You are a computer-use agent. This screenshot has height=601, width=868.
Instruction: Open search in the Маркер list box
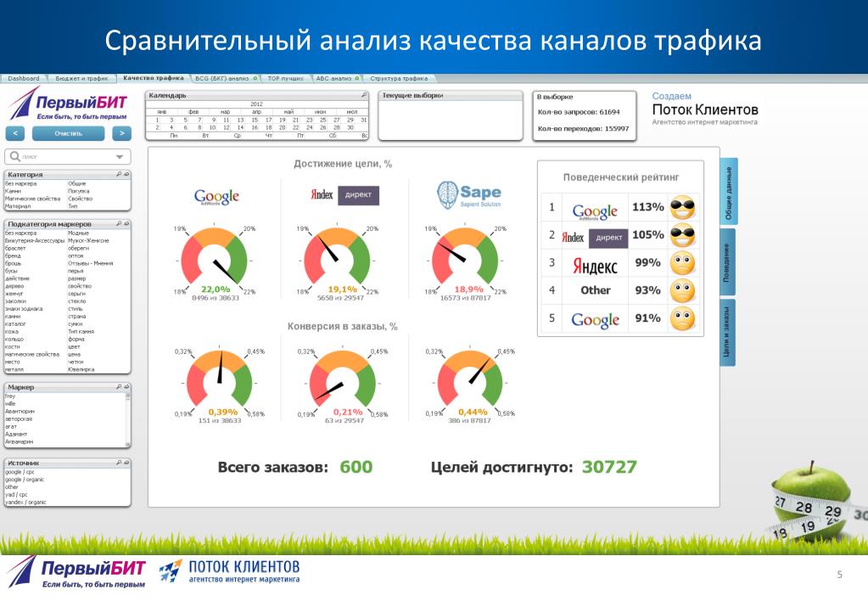coord(119,386)
